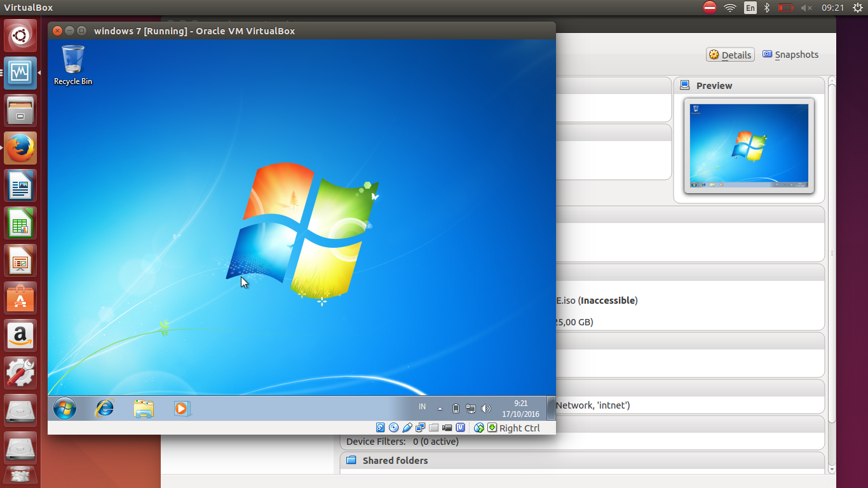Open LibreOffice Impress from the launcher

point(20,261)
